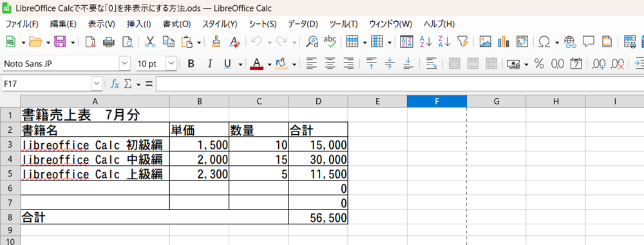Click the Paste clipboard icon
Image resolution: width=644 pixels, height=245 pixels.
coord(187,41)
